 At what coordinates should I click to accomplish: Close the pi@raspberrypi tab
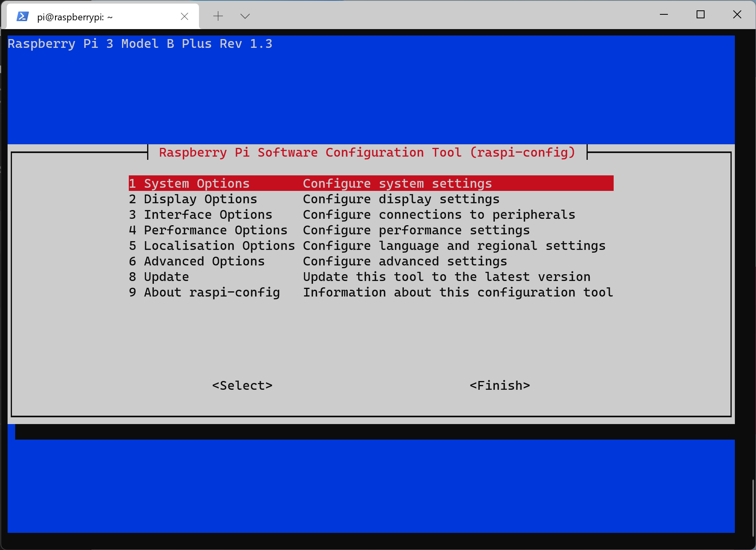184,16
